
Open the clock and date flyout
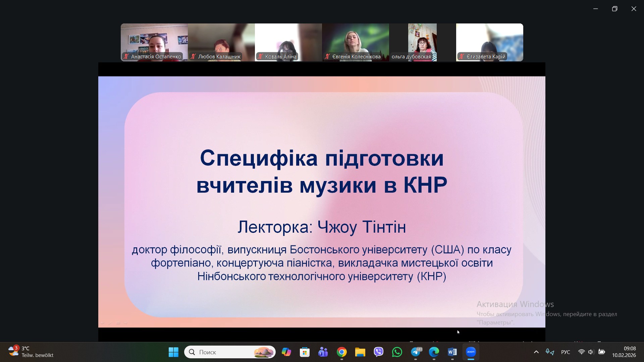624,352
